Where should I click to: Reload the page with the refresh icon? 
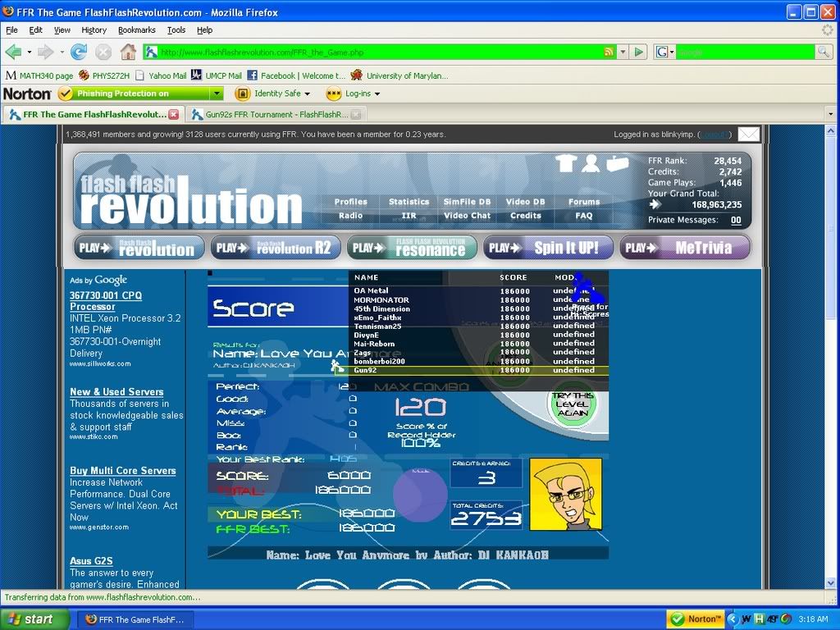[x=79, y=52]
